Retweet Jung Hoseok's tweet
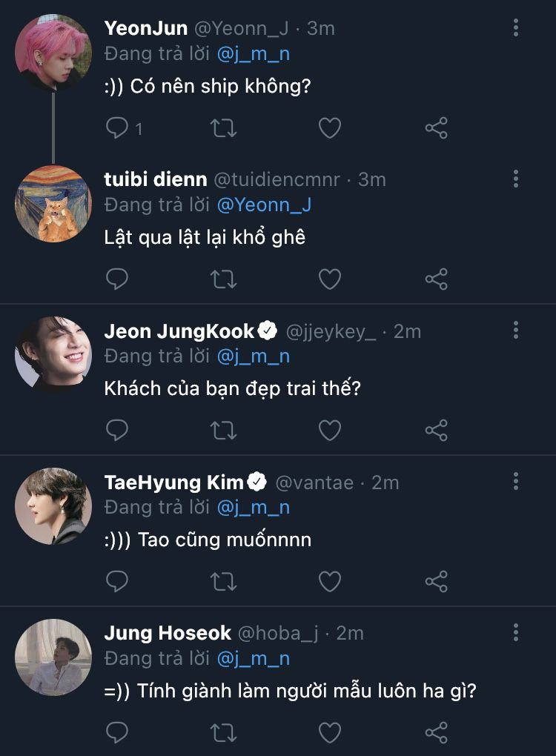This screenshot has width=556, height=756. point(224,732)
